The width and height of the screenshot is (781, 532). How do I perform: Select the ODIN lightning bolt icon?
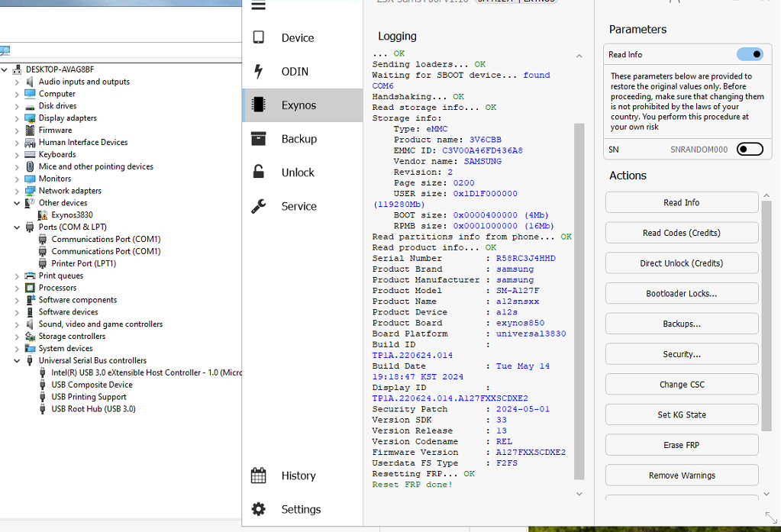point(259,71)
